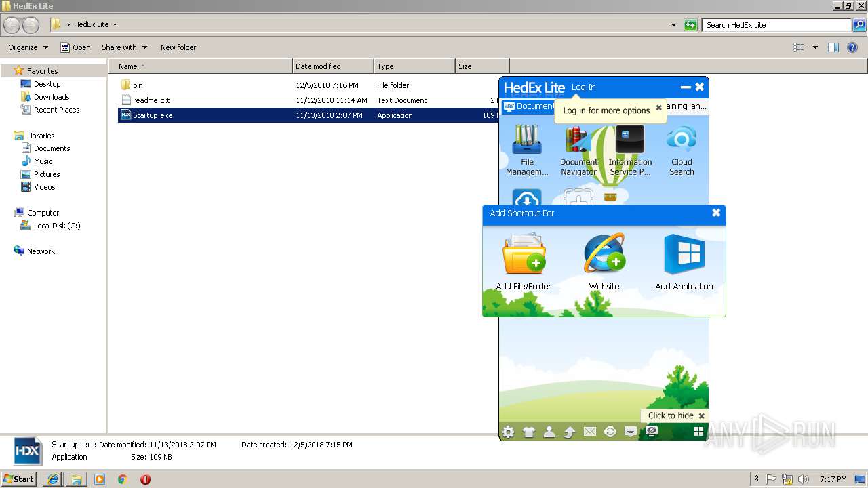Click the Windows Start button
Image resolution: width=868 pixels, height=488 pixels.
(x=19, y=479)
